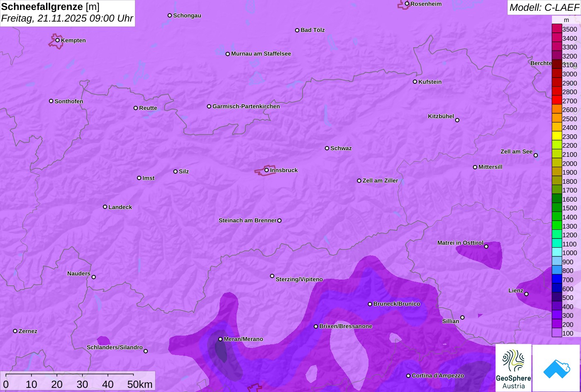
Task: Click the Nauders location dot
Action: pyautogui.click(x=93, y=277)
